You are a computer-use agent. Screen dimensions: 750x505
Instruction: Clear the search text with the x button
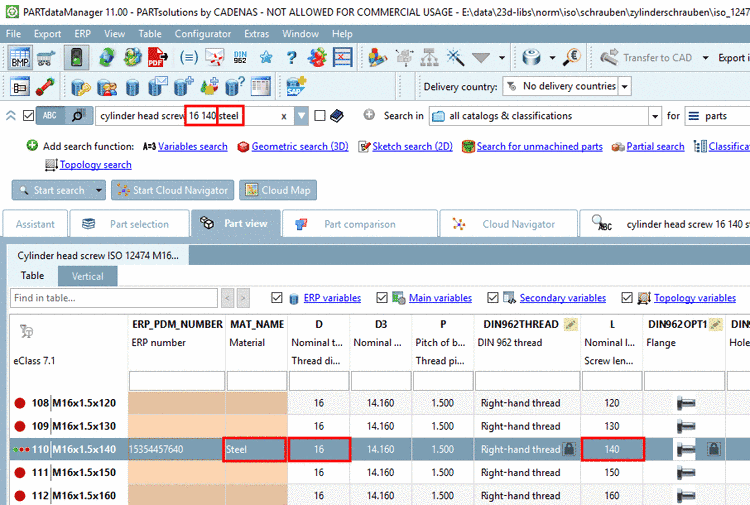click(x=284, y=116)
